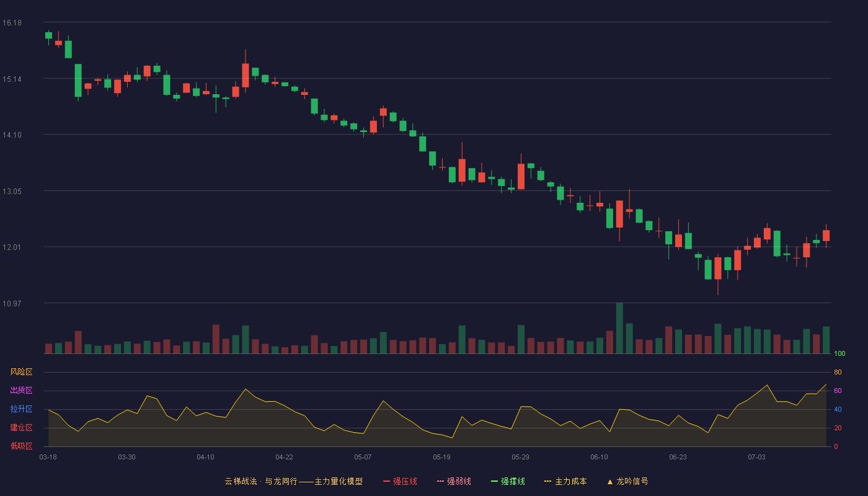This screenshot has height=496, width=868.
Task: Toggle the 龙吟信号 legend entry
Action: (x=627, y=481)
